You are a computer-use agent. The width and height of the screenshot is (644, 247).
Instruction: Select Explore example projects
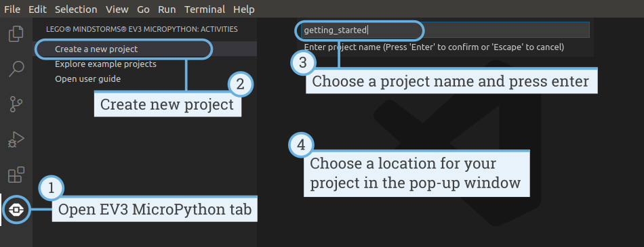[145, 64]
